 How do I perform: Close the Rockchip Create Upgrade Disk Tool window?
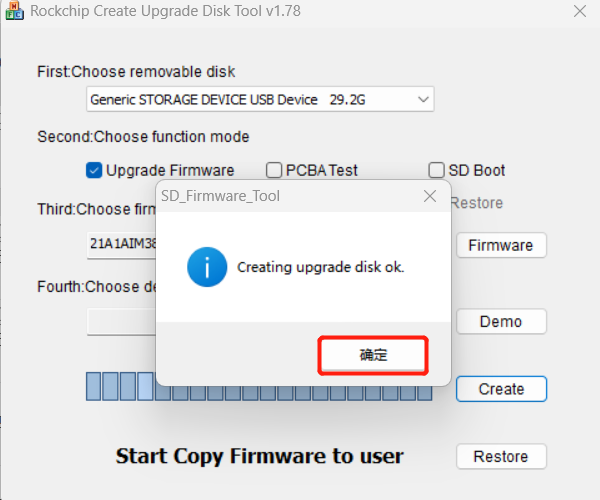tap(580, 12)
